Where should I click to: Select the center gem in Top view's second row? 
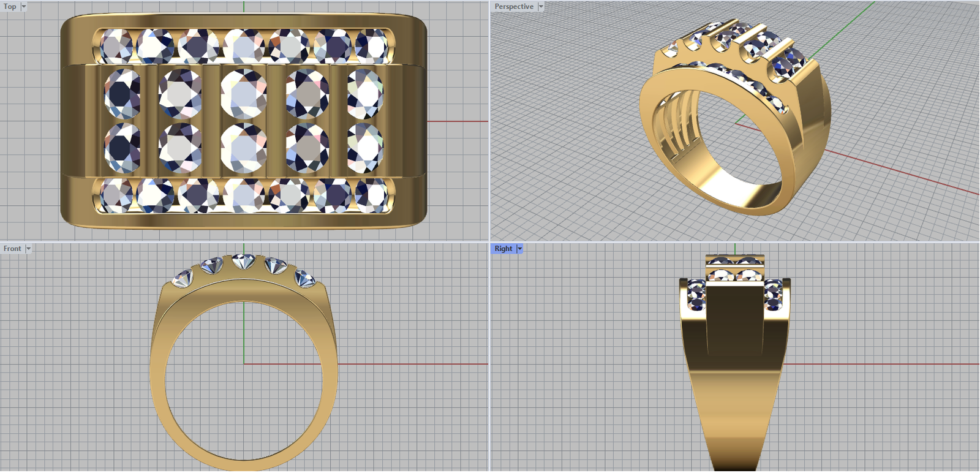(243, 93)
